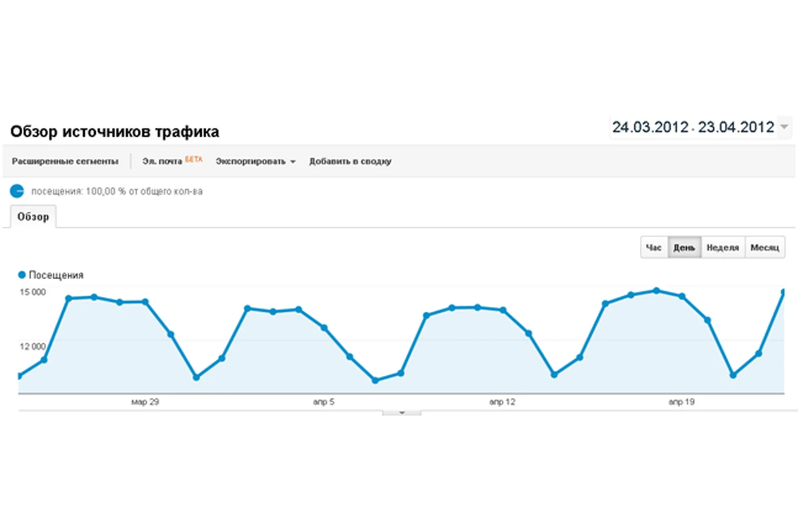Click the посещения 100,00% segment label
The height and width of the screenshot is (532, 798).
pos(117,191)
